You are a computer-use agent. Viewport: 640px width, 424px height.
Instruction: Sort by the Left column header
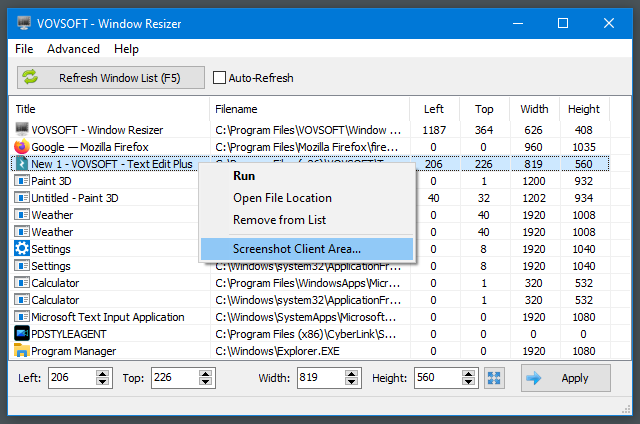coord(434,109)
